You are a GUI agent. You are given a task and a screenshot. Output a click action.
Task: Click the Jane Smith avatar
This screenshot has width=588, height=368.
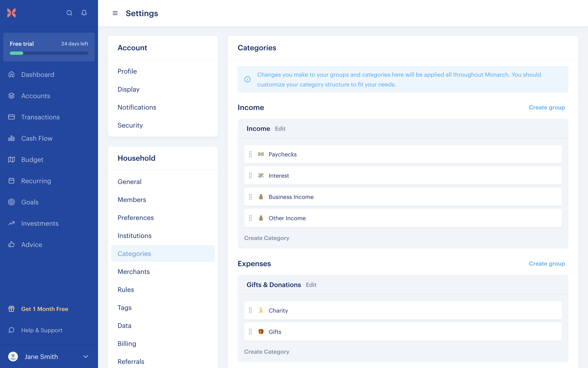(x=13, y=357)
